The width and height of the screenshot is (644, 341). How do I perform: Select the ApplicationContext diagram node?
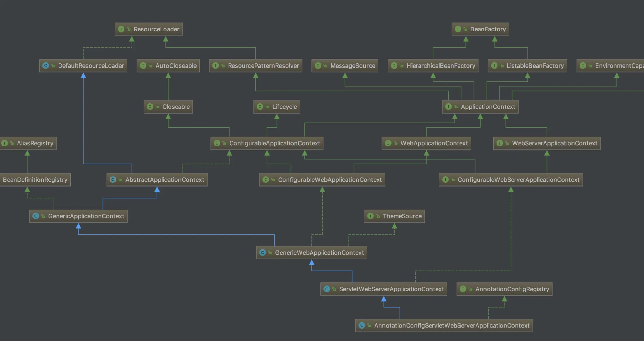click(488, 107)
